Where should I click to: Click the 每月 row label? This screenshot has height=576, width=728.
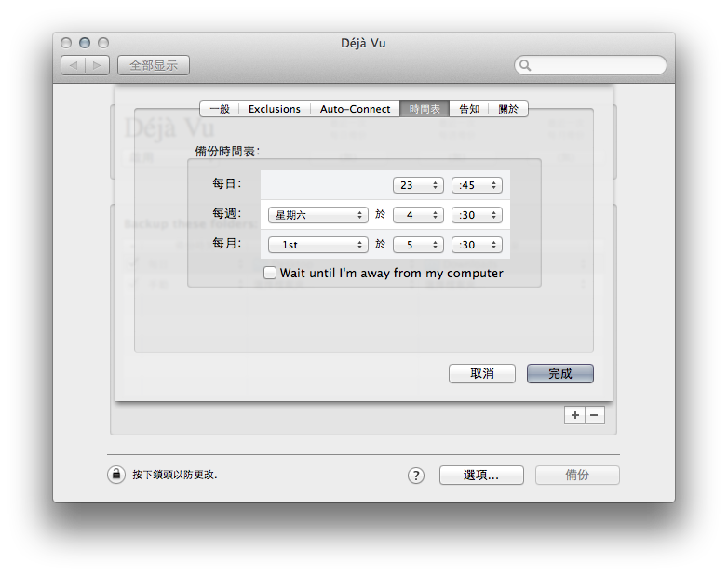click(227, 243)
